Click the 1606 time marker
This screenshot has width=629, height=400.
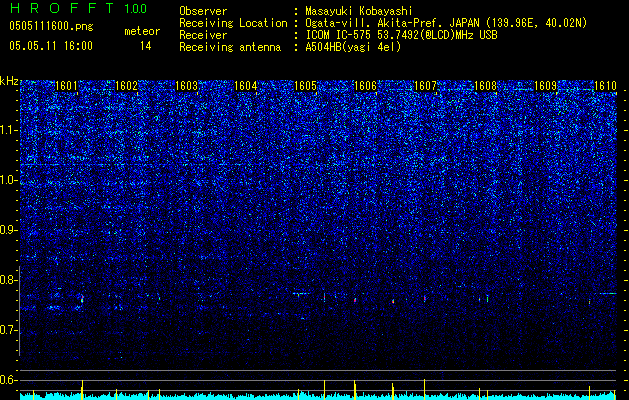pyautogui.click(x=365, y=85)
